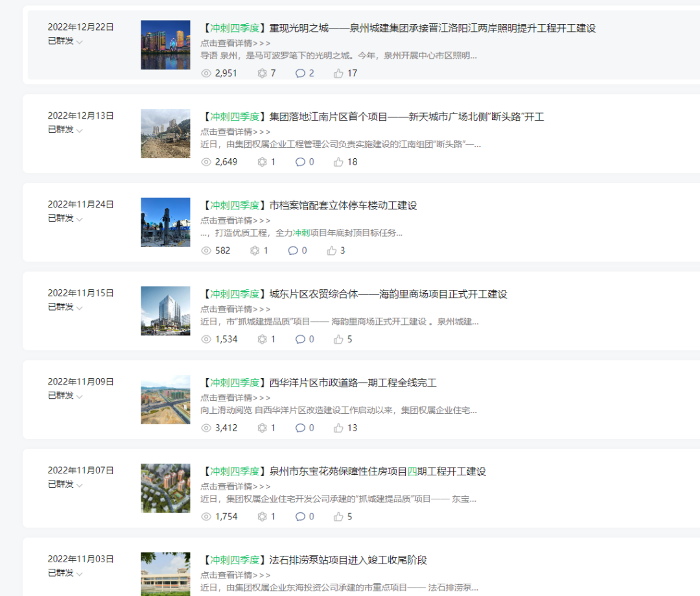Click the night skyline thumbnail of the first article
The height and width of the screenshot is (596, 700).
pos(165,45)
